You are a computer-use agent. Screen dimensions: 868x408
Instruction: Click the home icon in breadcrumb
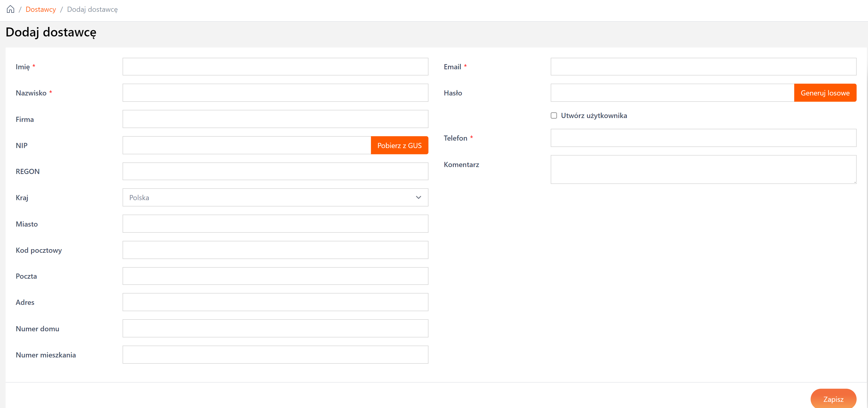[11, 9]
